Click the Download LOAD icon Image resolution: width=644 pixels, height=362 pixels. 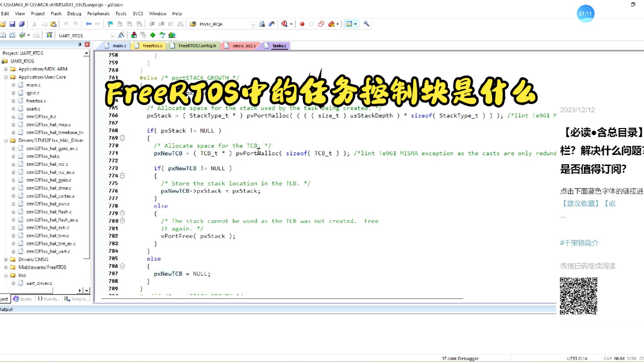click(x=49, y=35)
